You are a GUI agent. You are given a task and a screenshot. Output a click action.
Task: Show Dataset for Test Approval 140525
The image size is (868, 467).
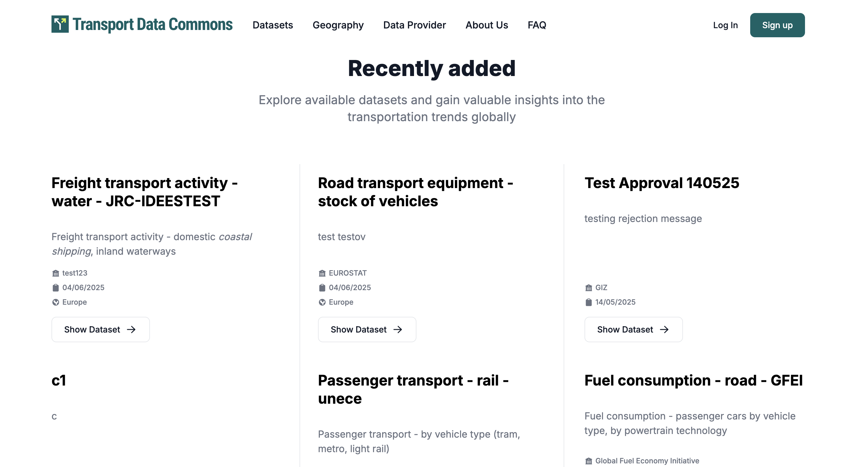pos(634,330)
